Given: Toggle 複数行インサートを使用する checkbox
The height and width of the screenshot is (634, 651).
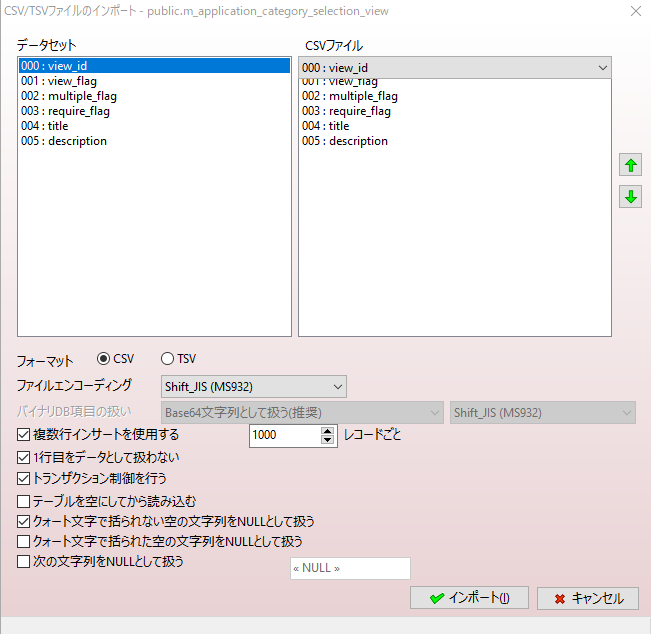Looking at the screenshot, I should (x=24, y=435).
